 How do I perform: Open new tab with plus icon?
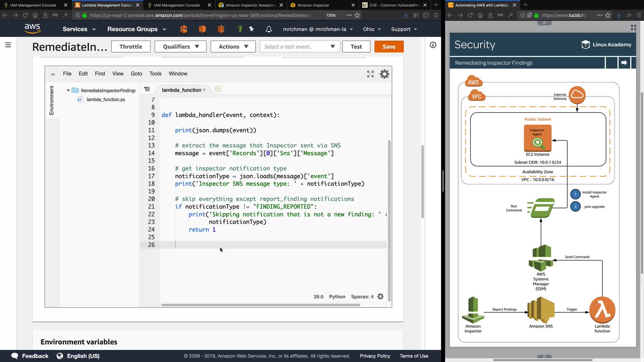pos(218,89)
